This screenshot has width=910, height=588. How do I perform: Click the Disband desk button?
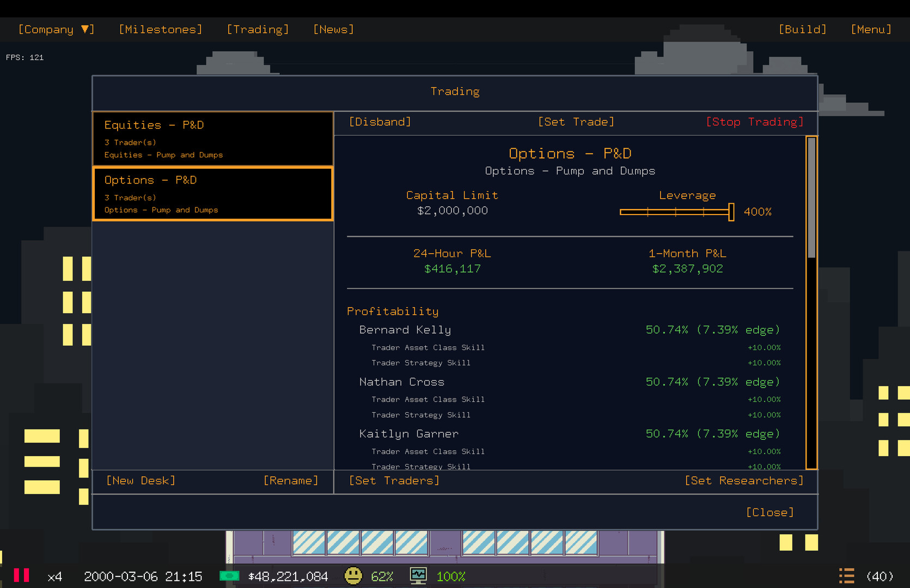click(x=380, y=122)
